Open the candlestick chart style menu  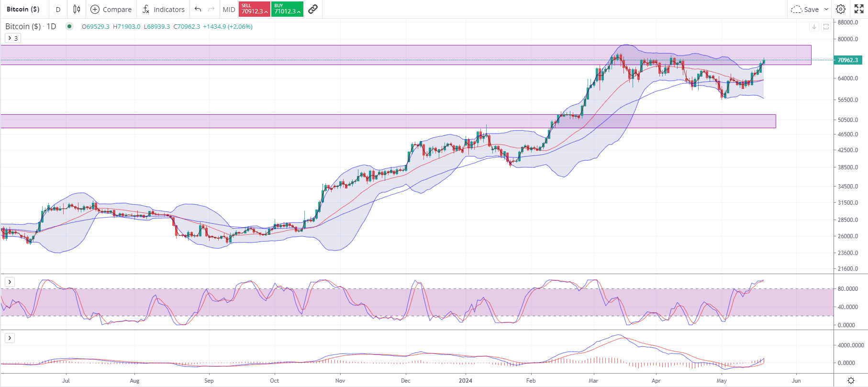coord(77,9)
